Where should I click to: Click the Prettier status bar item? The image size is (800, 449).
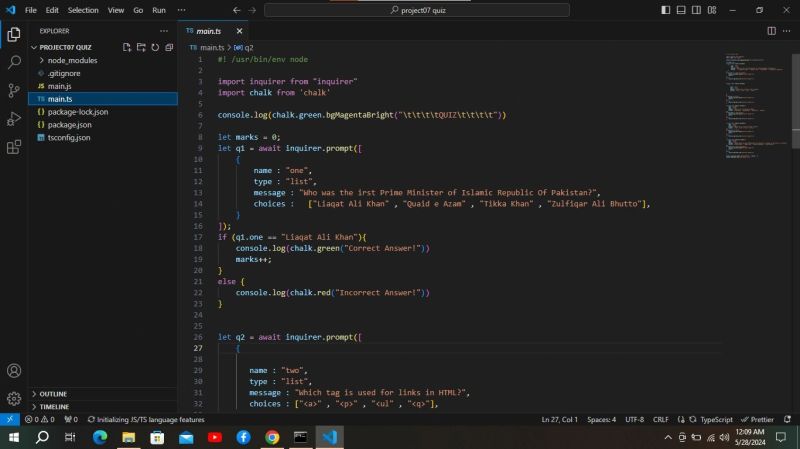coord(758,419)
